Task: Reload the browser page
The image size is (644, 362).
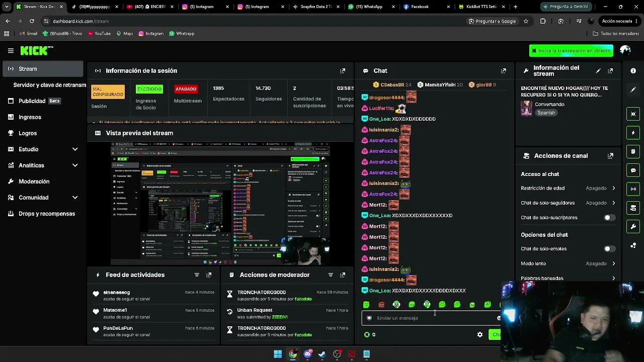Action: 32,21
